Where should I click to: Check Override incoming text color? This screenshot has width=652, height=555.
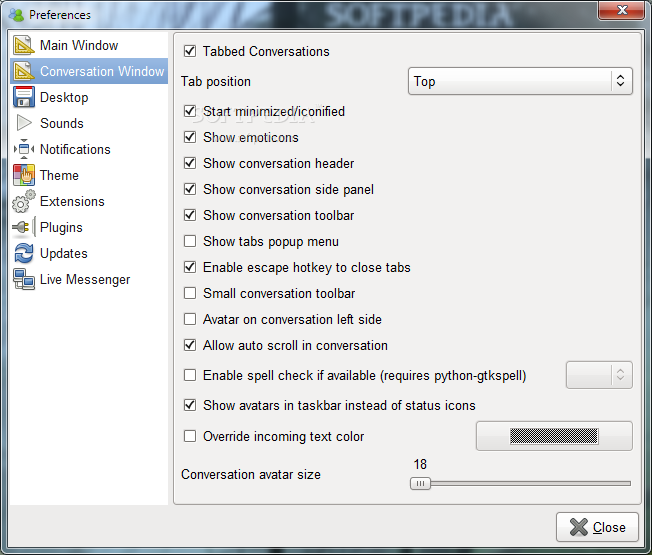[190, 436]
